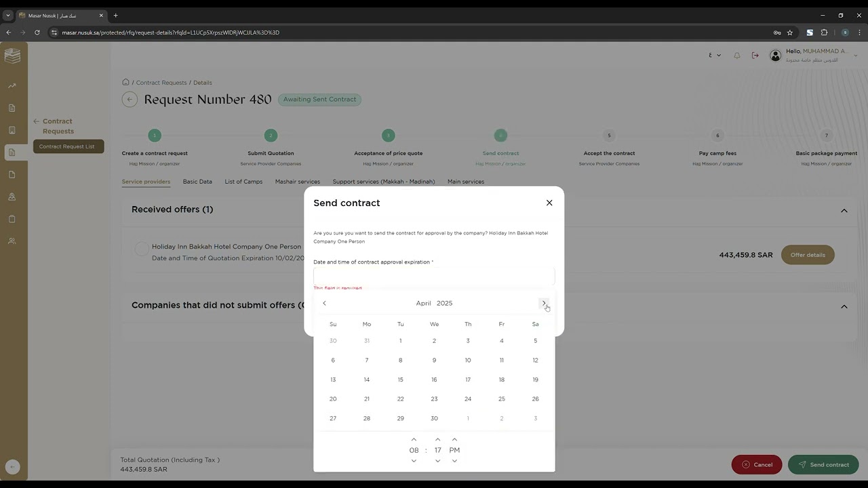Image resolution: width=868 pixels, height=488 pixels.
Task: Open the second document sidebar icon
Action: (x=12, y=108)
